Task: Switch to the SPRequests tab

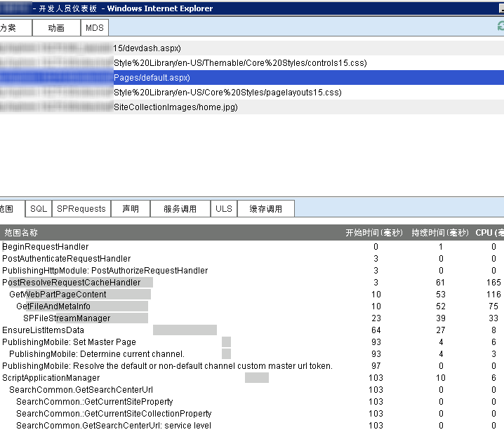Action: click(81, 209)
